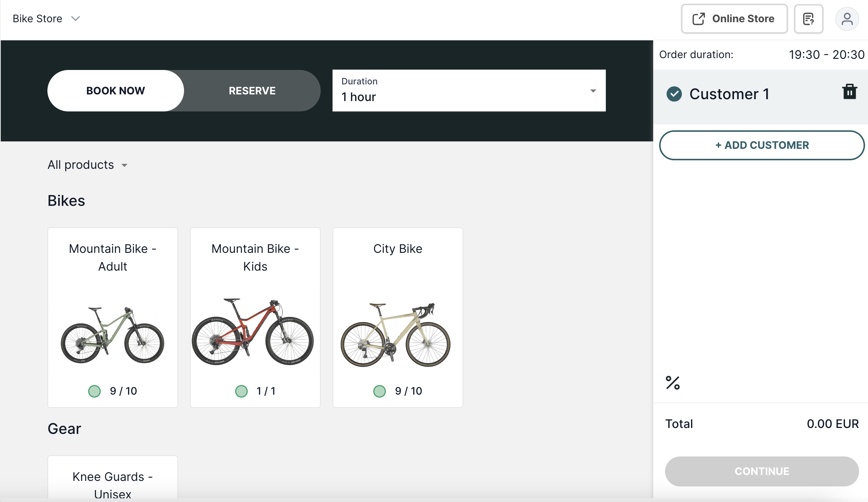Open the discount percentage icon in order panel
Viewport: 868px width, 502px height.
pos(673,383)
